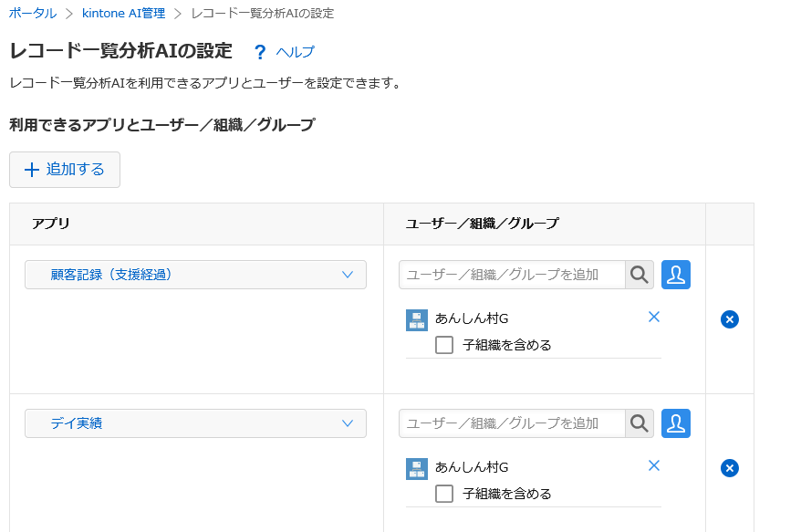Image resolution: width=801 pixels, height=532 pixels.
Task: Click the search magnifier in 顧客記録 row
Action: coord(640,275)
